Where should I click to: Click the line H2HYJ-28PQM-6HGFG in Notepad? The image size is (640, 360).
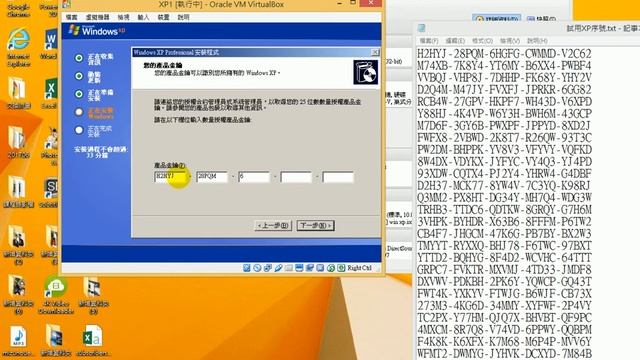pos(504,53)
